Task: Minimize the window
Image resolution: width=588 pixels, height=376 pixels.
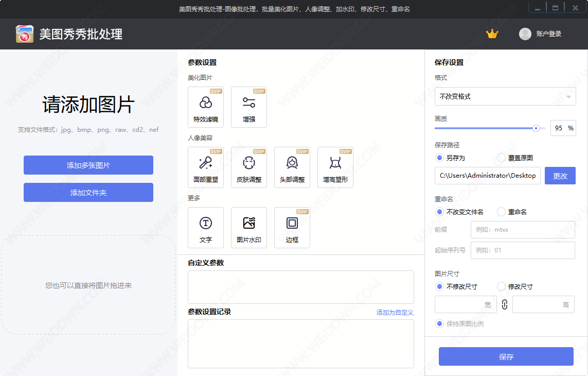Action: point(538,8)
